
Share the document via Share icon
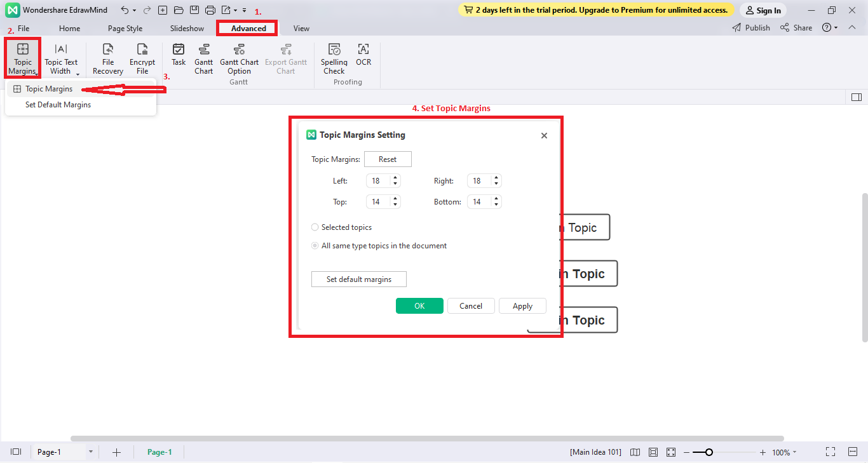coord(785,28)
